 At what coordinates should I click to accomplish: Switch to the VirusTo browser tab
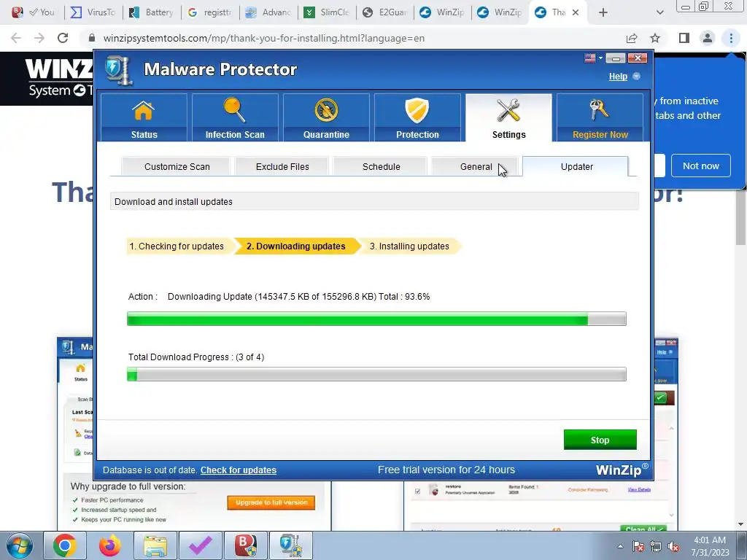94,12
